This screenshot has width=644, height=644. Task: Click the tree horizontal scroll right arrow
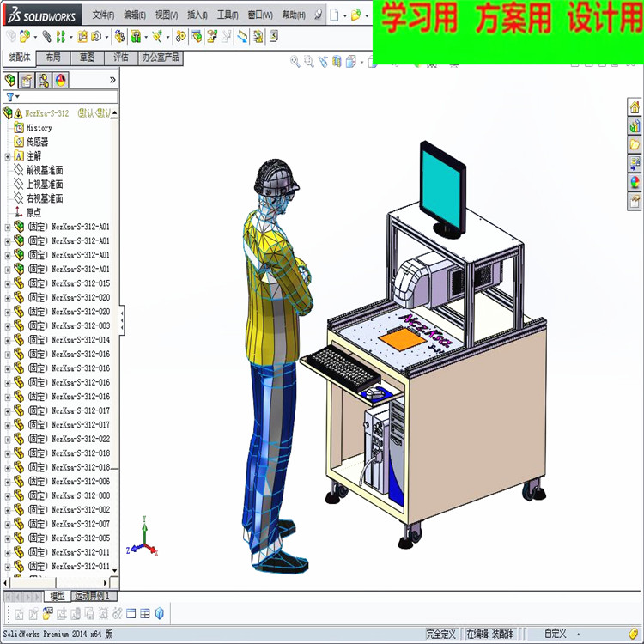coord(105,583)
